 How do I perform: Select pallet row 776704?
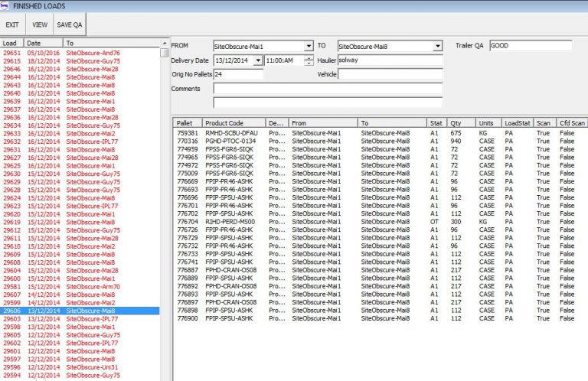click(x=188, y=223)
